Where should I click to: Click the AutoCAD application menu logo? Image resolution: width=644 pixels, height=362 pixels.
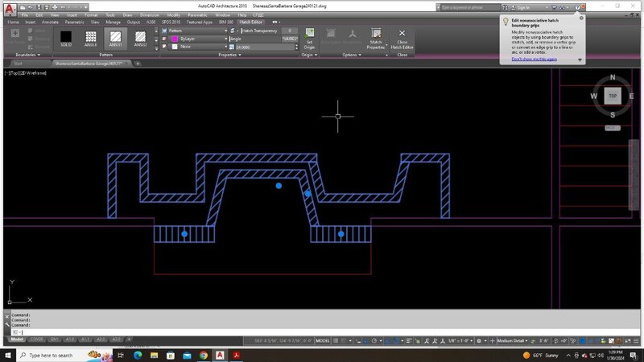coord(7,8)
